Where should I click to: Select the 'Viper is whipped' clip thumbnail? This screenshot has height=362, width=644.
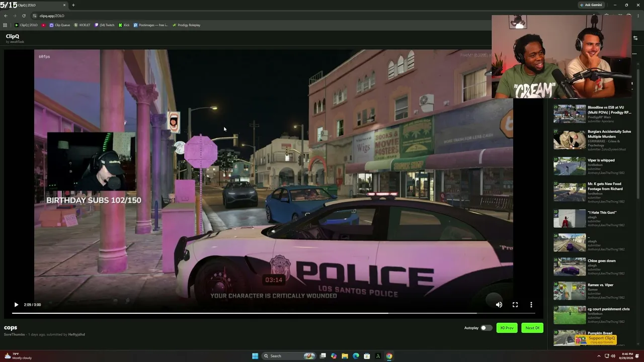tap(570, 166)
